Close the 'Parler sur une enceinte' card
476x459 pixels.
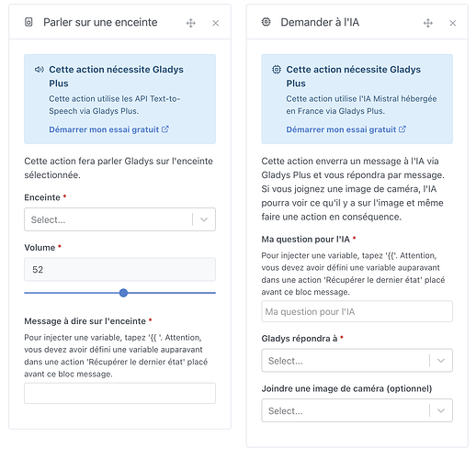[x=216, y=23]
